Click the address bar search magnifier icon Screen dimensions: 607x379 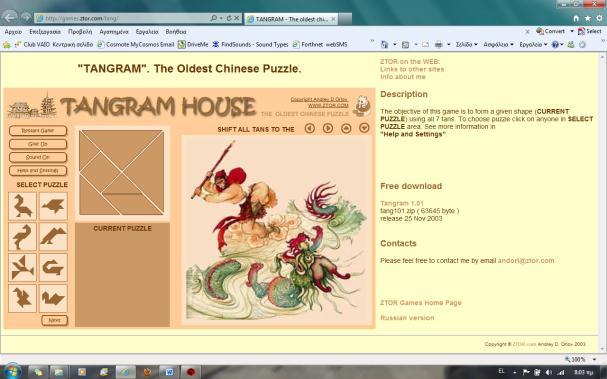pos(213,18)
